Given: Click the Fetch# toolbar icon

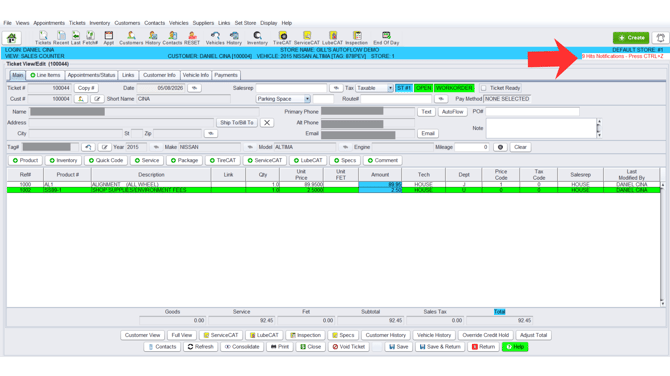Looking at the screenshot, I should [x=90, y=38].
